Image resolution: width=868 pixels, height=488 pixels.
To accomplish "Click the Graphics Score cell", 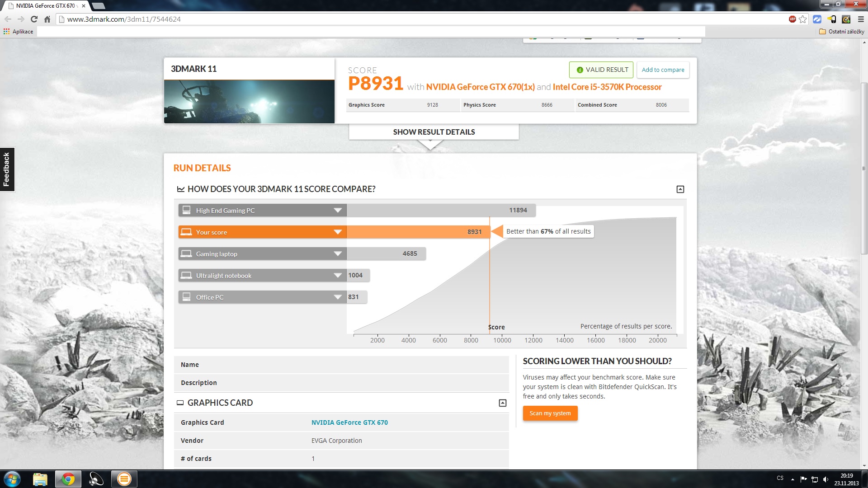I will click(403, 105).
